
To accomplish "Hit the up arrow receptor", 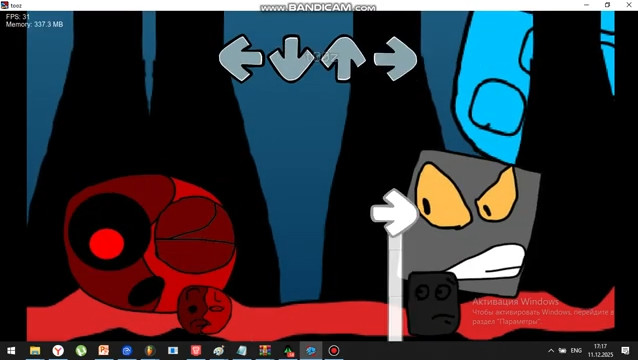I will point(343,58).
